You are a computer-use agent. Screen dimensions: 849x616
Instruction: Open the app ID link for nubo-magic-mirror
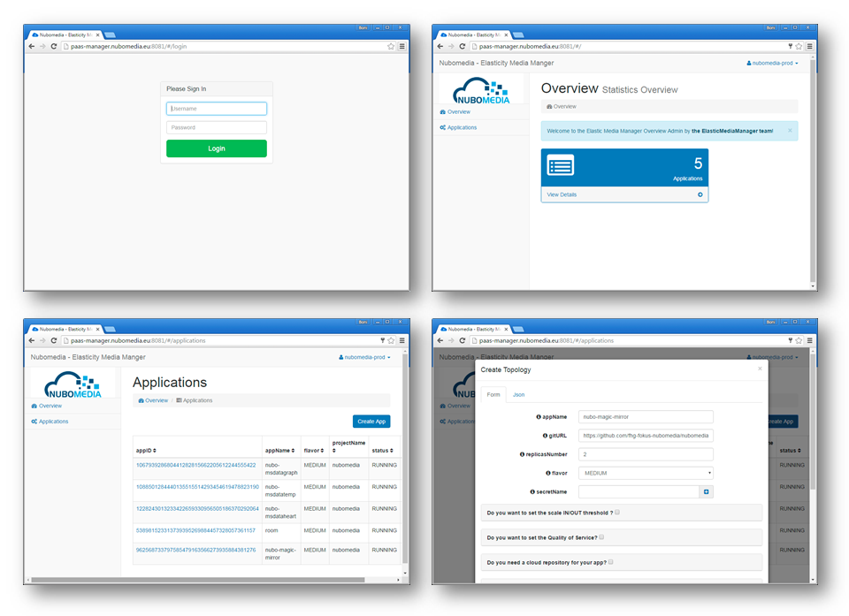(196, 550)
